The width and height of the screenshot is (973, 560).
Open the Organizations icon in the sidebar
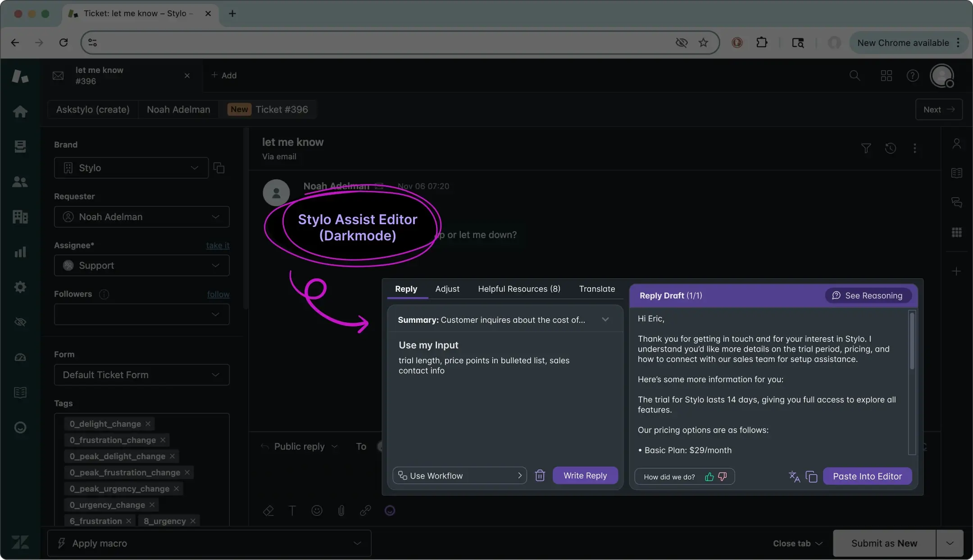tap(20, 217)
